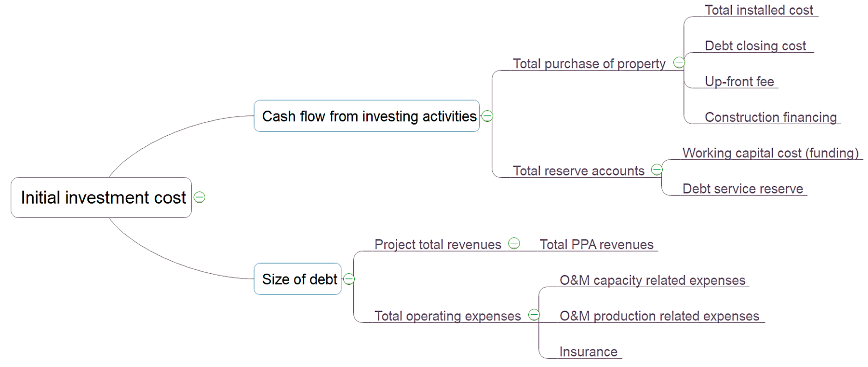Collapse the Initial investment cost root node
This screenshot has height=367, width=868.
pos(200,197)
